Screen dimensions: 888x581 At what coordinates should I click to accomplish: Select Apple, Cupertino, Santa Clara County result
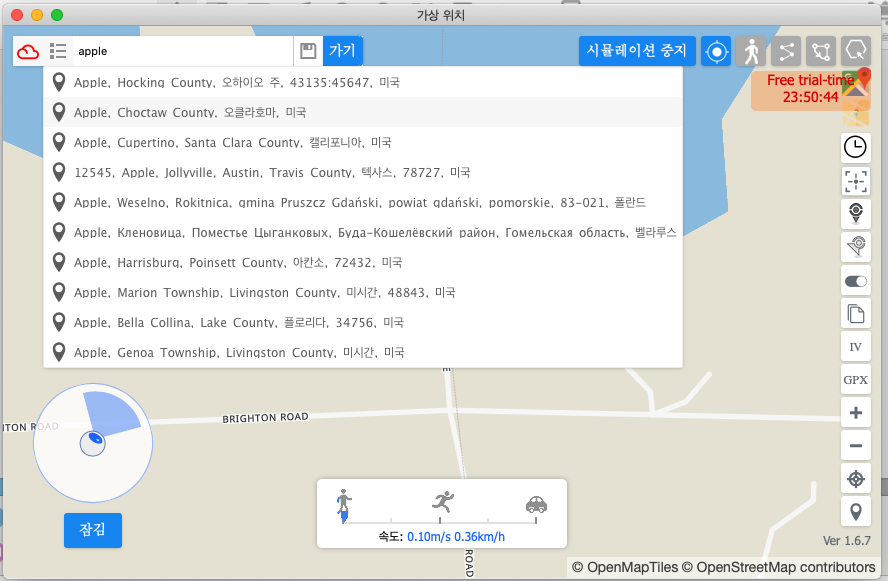(x=363, y=142)
